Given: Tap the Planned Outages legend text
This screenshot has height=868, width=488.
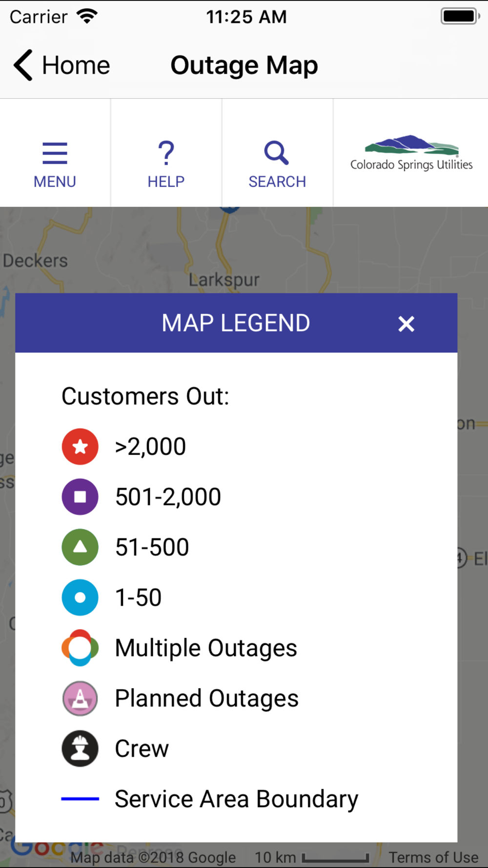Looking at the screenshot, I should [x=206, y=699].
